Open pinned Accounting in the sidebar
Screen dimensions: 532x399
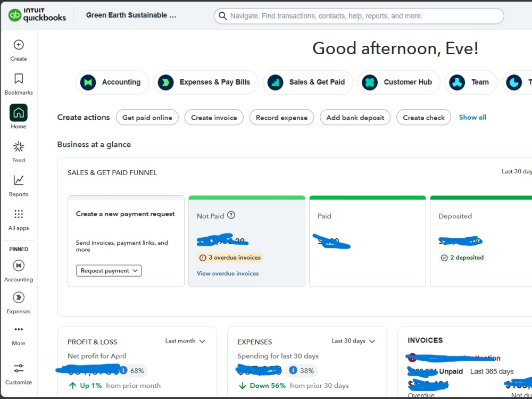click(x=18, y=271)
